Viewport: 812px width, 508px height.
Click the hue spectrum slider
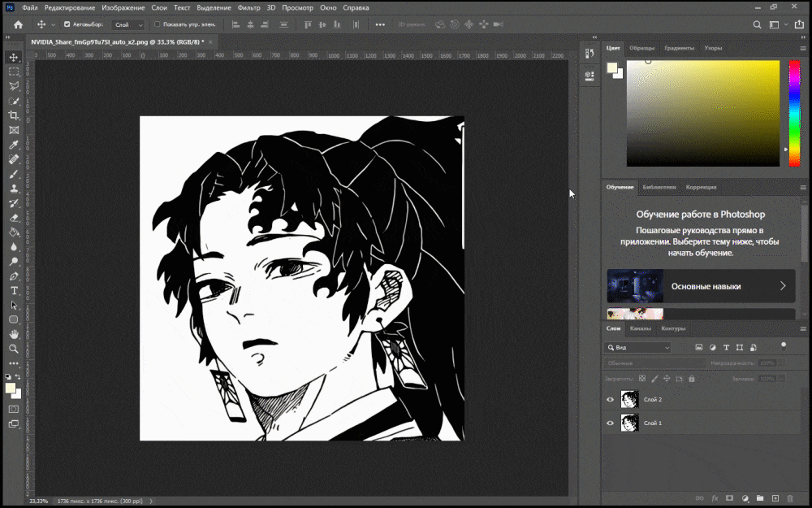click(794, 113)
